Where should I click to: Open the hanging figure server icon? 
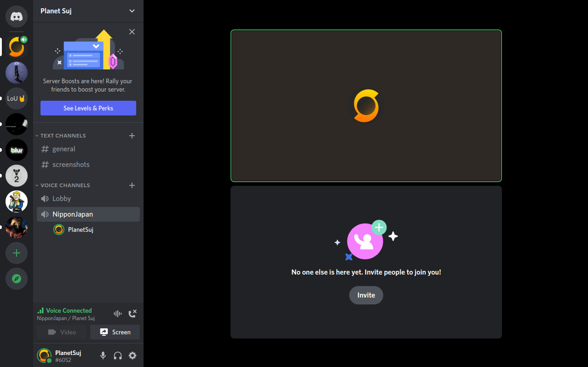click(17, 73)
